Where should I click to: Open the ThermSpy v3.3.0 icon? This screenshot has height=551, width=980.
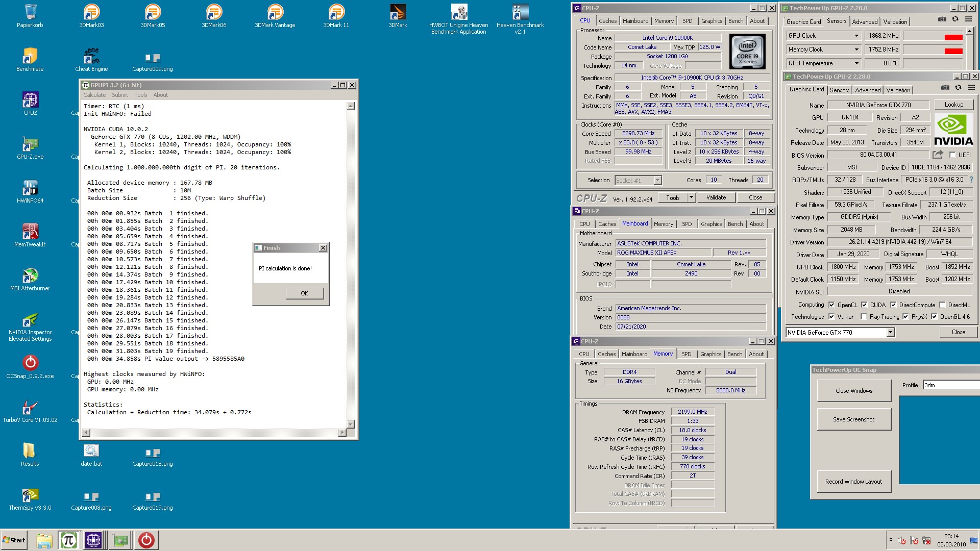pos(30,498)
